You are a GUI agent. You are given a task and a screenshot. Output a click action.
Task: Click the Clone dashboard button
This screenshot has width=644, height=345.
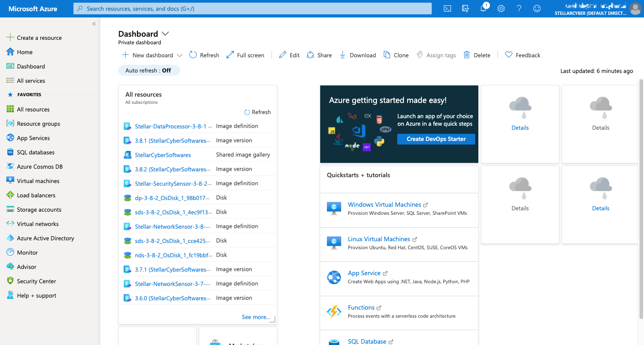coord(396,55)
